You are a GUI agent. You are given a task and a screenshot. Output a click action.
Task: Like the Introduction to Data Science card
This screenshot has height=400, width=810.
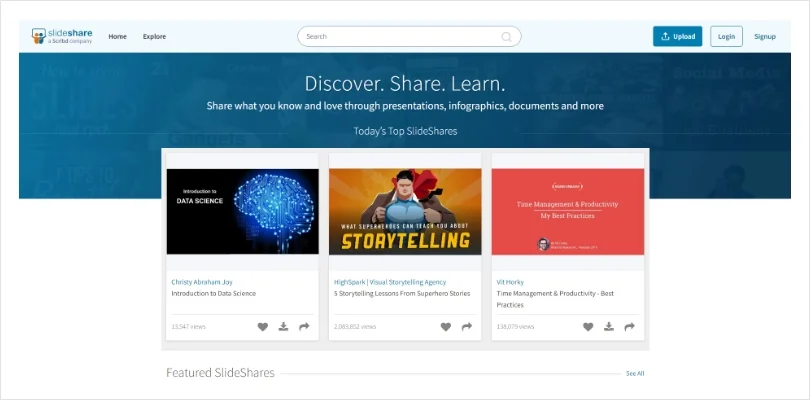263,327
